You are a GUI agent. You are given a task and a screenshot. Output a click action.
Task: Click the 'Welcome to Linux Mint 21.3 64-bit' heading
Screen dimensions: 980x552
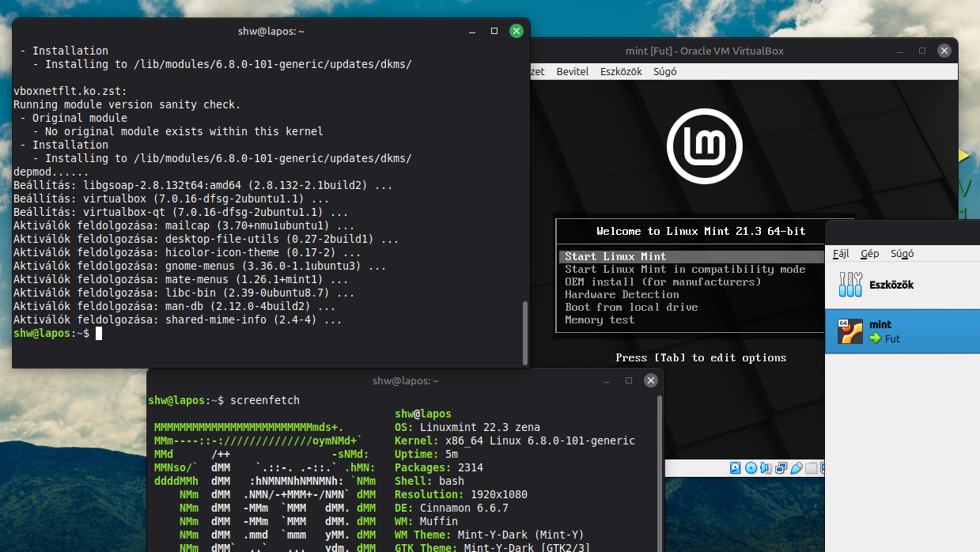(701, 231)
